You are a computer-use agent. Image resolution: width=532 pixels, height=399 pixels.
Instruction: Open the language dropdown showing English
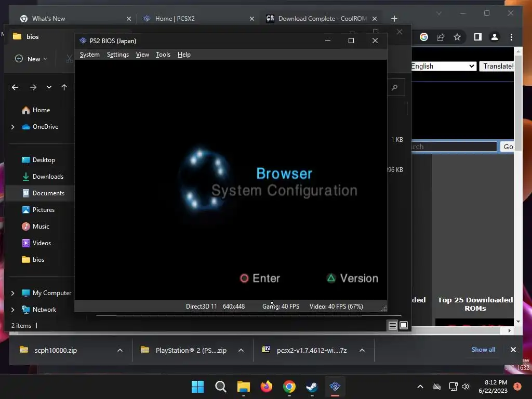pos(444,66)
